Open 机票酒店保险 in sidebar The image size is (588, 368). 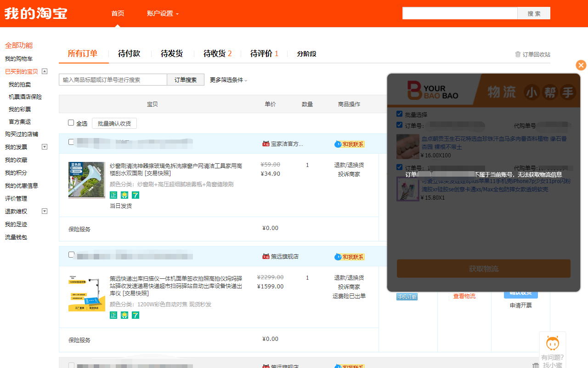tap(25, 97)
